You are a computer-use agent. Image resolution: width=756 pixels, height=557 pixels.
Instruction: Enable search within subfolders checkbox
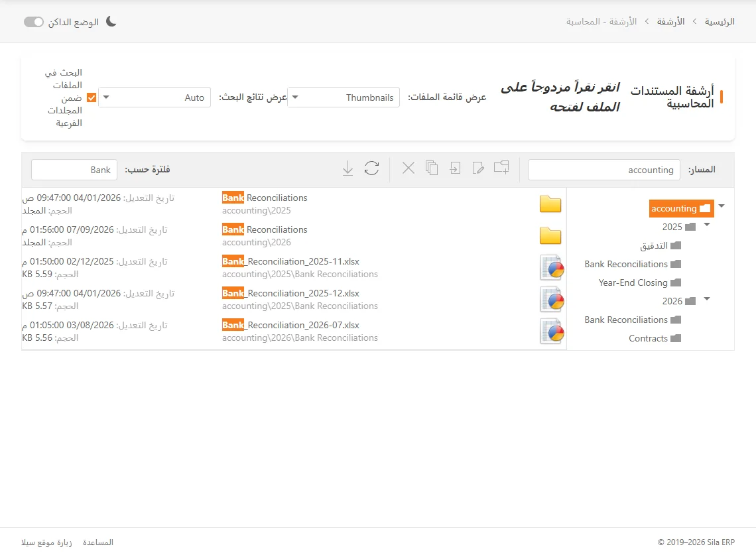click(x=92, y=98)
